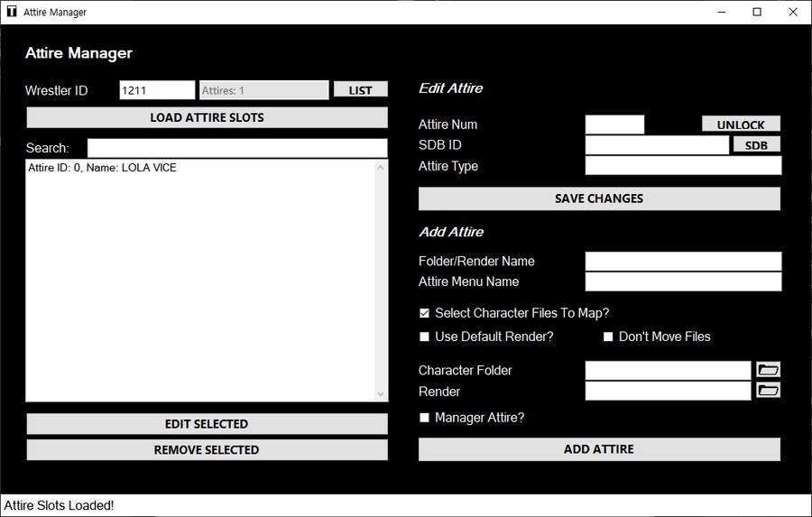Enable the Use Default Render checkbox
The width and height of the screenshot is (812, 517).
[424, 337]
